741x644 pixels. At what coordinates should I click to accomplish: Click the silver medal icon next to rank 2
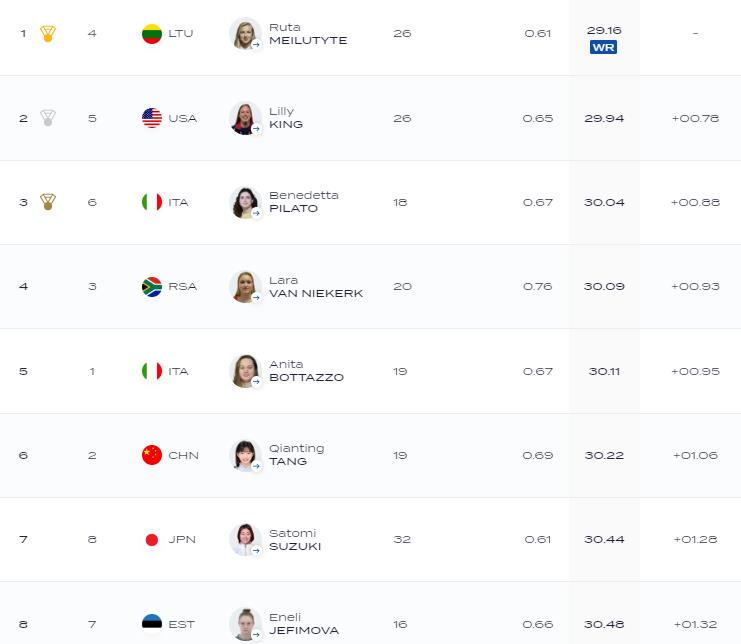point(48,118)
